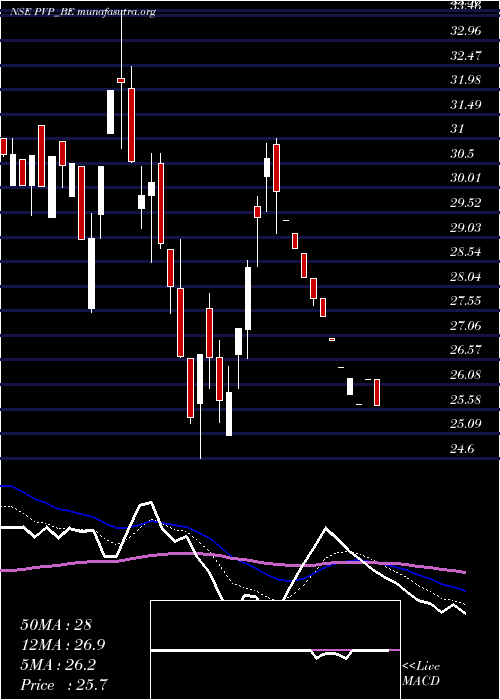The width and height of the screenshot is (500, 700).
Task: Click the 29.03 price axis label
Action: pos(465,228)
